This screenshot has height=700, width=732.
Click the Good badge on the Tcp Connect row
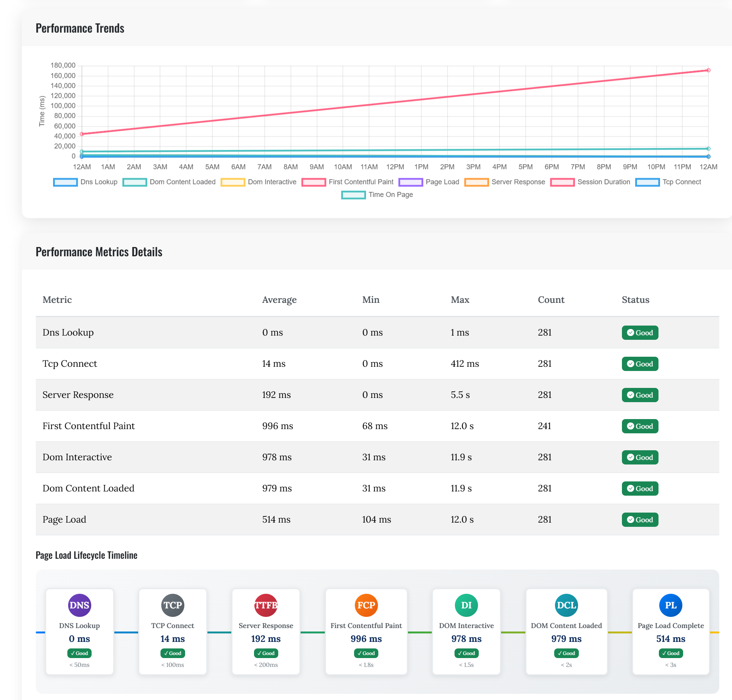point(640,364)
